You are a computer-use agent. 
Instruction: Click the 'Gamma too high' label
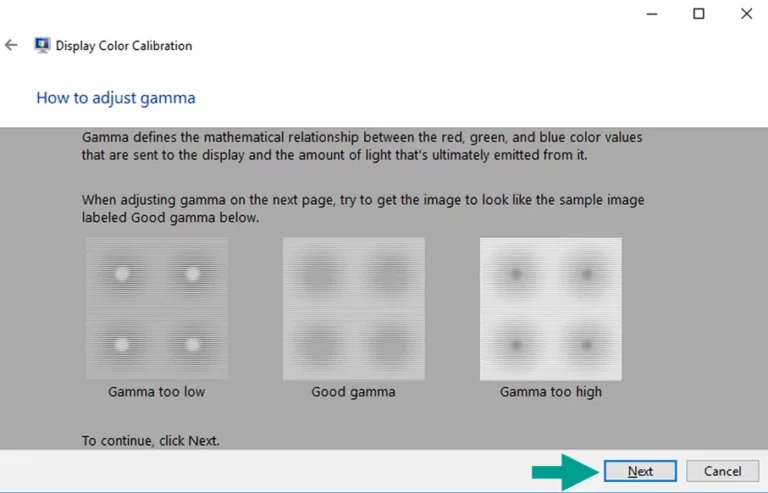pyautogui.click(x=551, y=392)
